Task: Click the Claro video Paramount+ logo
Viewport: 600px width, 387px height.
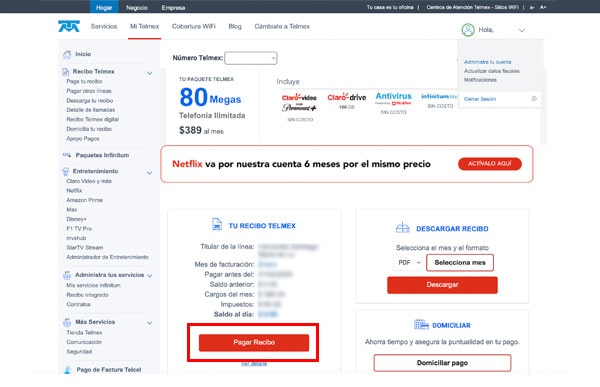Action: (x=299, y=103)
